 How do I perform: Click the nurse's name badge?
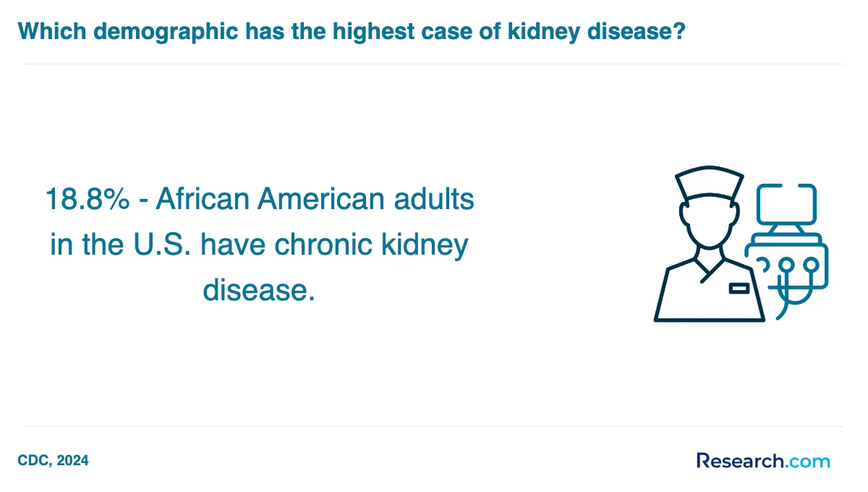pos(739,289)
